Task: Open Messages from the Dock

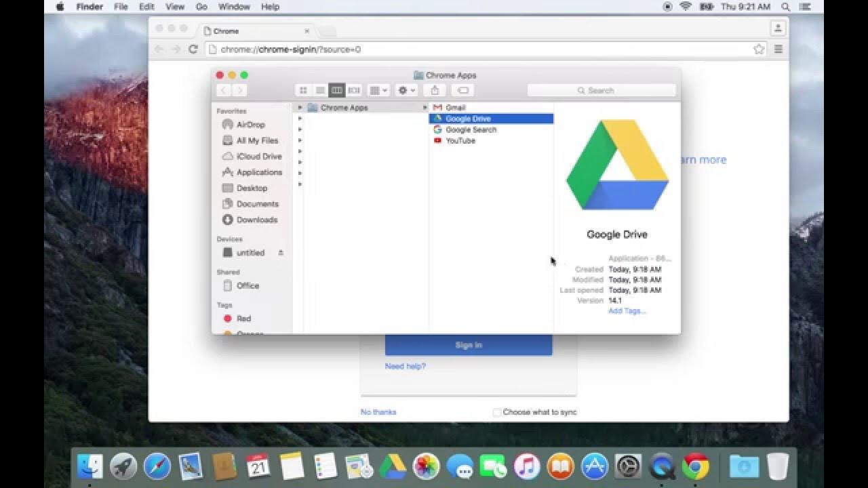Action: 459,466
